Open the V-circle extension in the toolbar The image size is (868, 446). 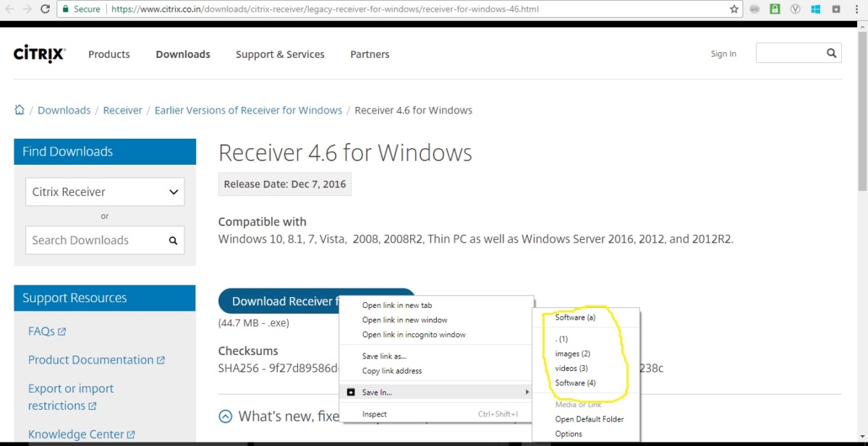pyautogui.click(x=795, y=9)
